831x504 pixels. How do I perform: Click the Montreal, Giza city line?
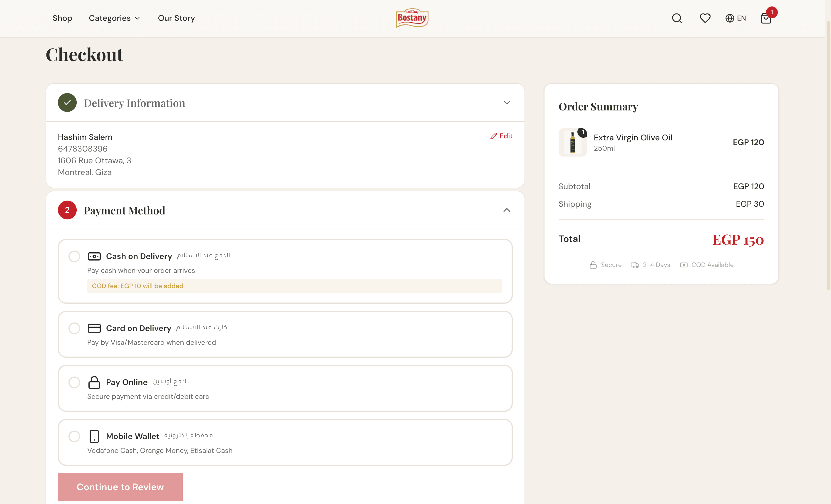point(84,172)
